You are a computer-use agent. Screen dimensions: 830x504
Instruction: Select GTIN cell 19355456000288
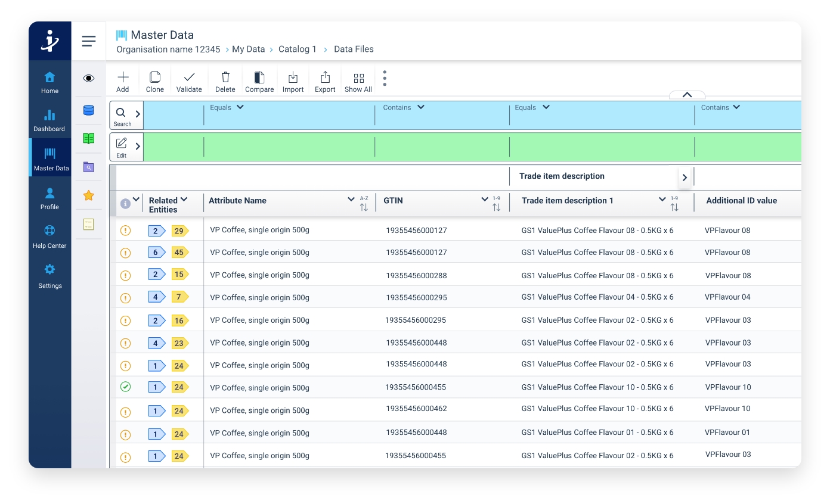(x=416, y=276)
